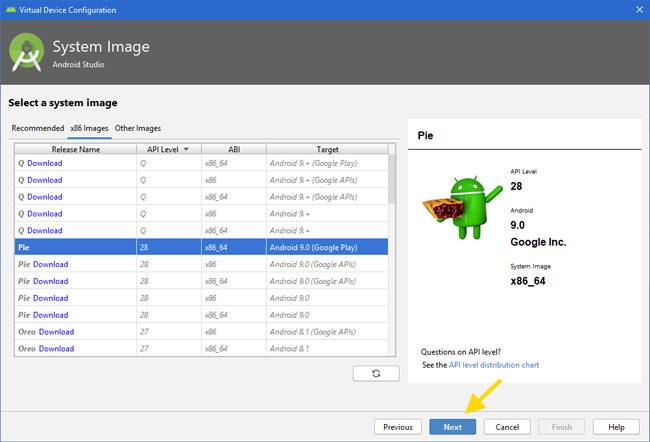Image resolution: width=650 pixels, height=442 pixels.
Task: Download Oreo x86 Google APIs image
Action: coord(56,332)
